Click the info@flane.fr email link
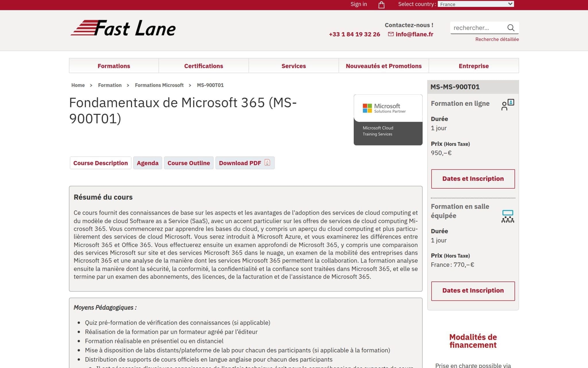The width and height of the screenshot is (588, 368). pyautogui.click(x=414, y=34)
